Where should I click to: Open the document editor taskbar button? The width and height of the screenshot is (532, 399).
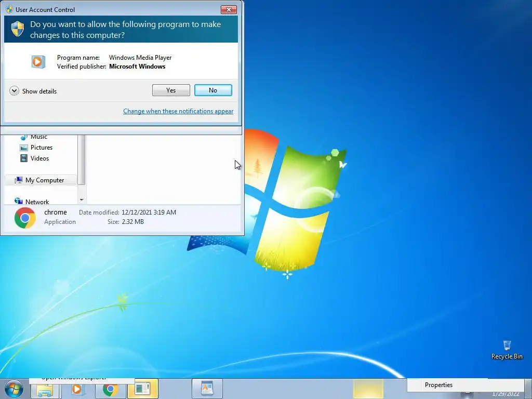[x=207, y=389]
